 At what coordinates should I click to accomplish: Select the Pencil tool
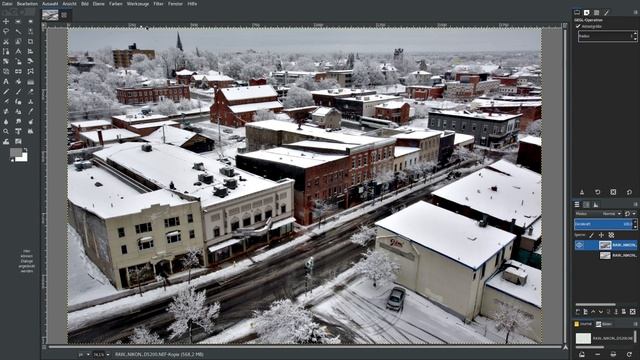[x=6, y=92]
